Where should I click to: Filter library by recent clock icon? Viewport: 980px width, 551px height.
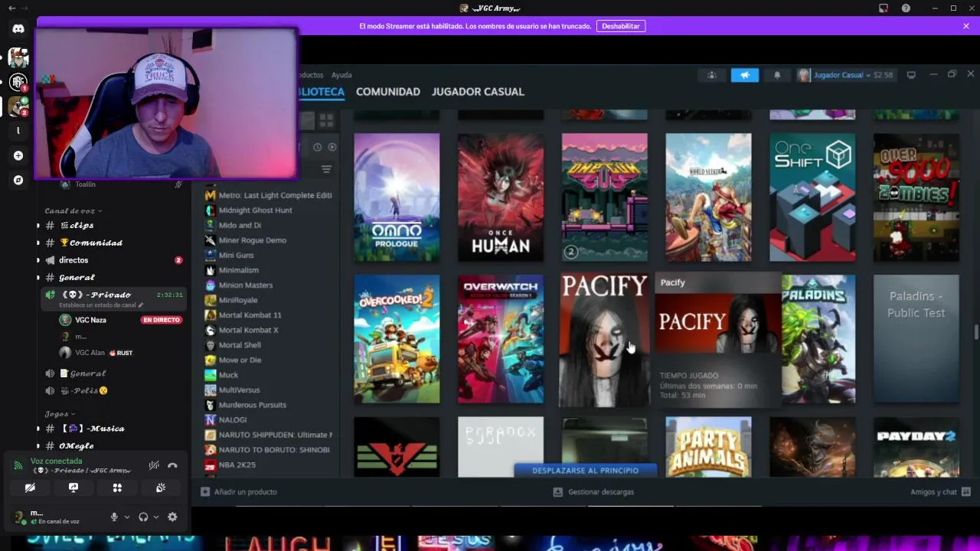(x=317, y=147)
